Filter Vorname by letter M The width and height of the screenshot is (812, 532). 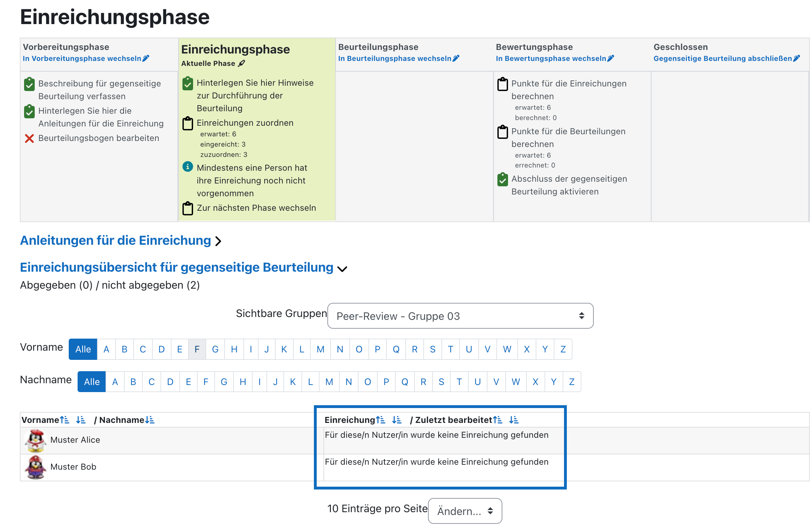[321, 349]
